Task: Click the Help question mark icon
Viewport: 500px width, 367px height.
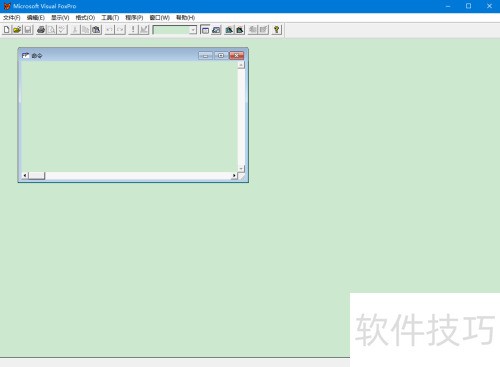Action: click(x=276, y=30)
